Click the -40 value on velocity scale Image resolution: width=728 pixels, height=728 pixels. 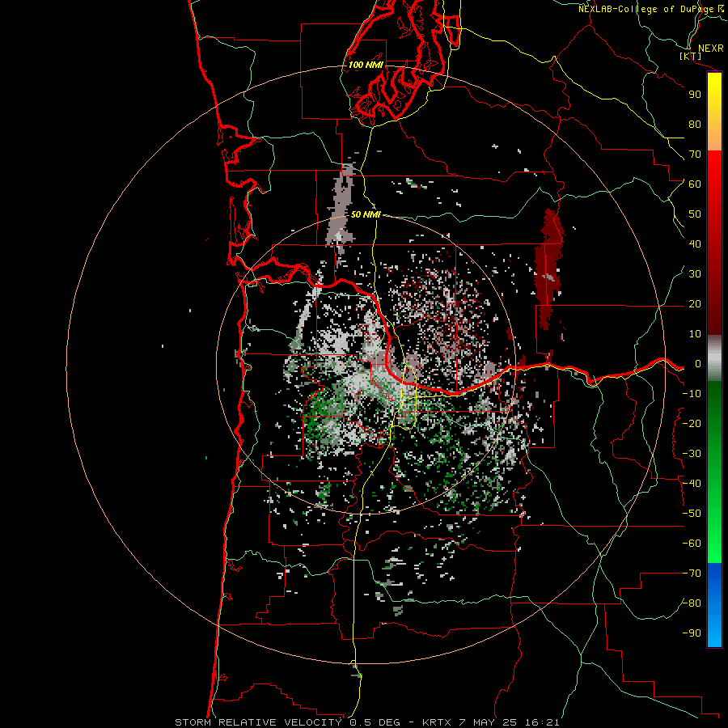point(692,484)
